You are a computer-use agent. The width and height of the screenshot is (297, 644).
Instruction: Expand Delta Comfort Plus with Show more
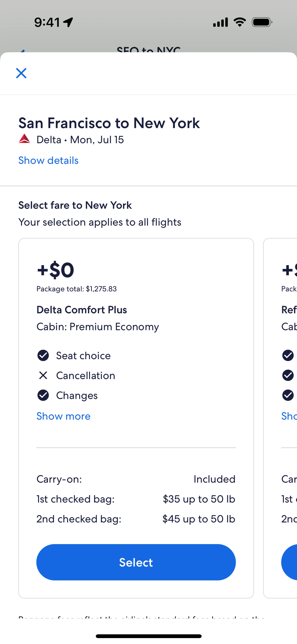coord(64,416)
